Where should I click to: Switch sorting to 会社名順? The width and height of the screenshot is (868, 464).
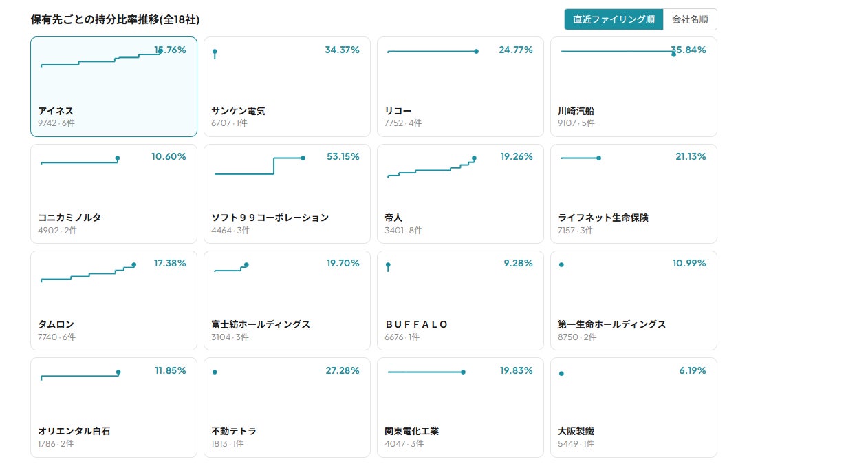click(690, 19)
